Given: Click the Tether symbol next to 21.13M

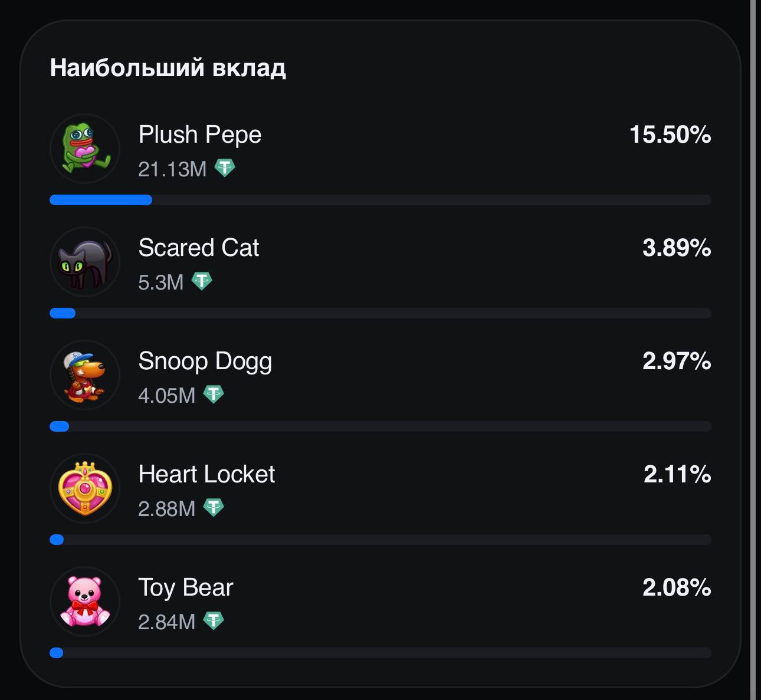Looking at the screenshot, I should click(225, 169).
